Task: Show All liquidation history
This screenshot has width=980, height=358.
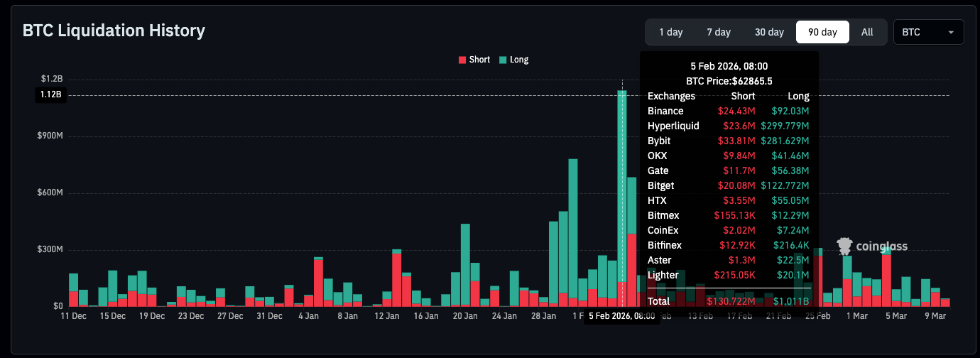Action: [x=867, y=32]
